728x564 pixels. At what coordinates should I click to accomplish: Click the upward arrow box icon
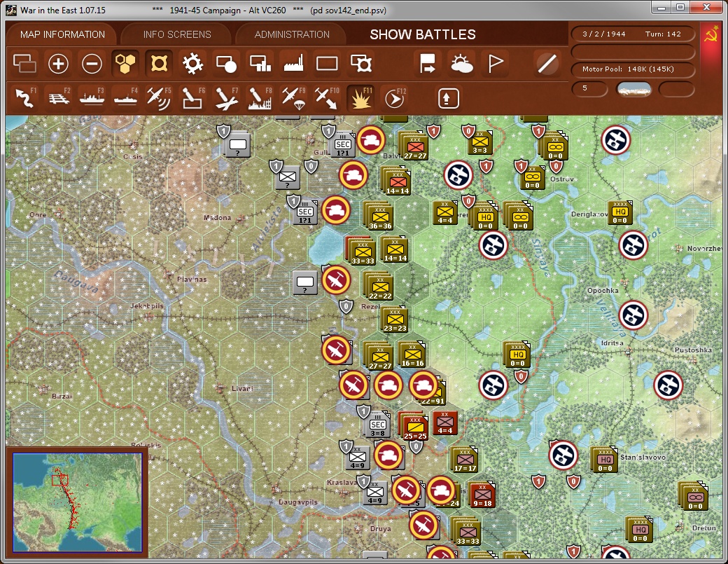448,98
